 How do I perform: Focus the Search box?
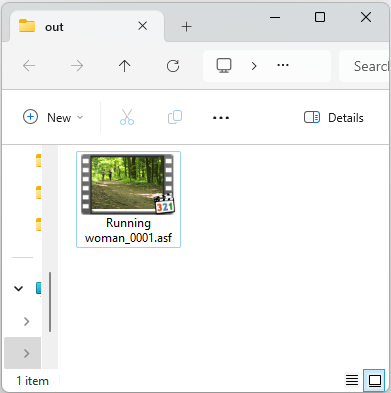coord(365,66)
